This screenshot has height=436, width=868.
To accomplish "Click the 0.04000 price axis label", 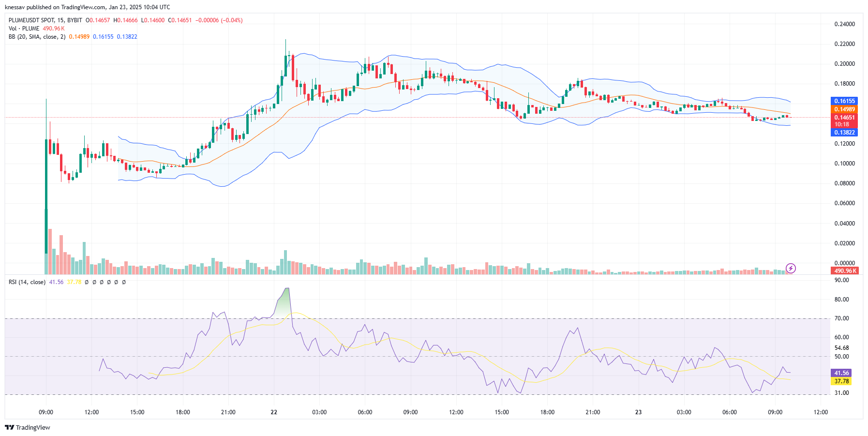I will pos(845,224).
